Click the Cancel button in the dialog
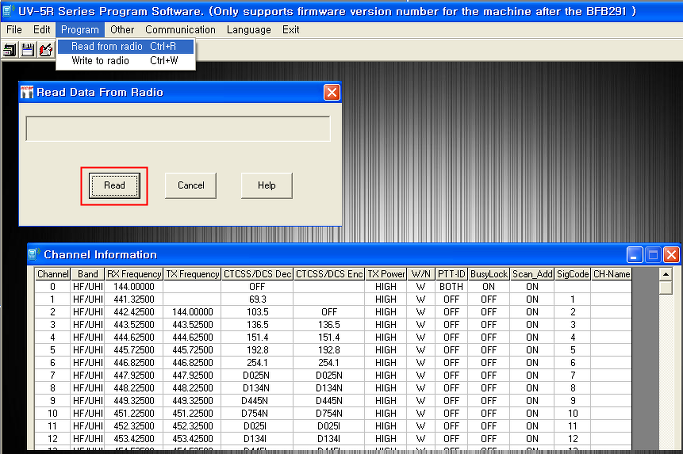The height and width of the screenshot is (454, 683). (191, 186)
